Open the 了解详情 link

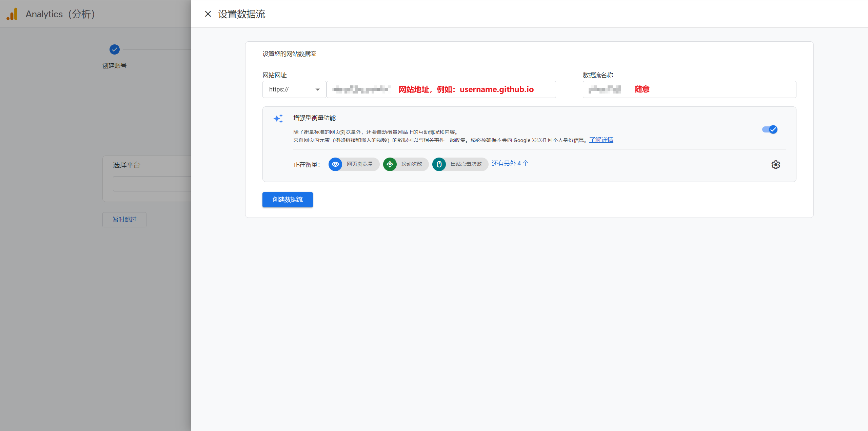(x=601, y=140)
